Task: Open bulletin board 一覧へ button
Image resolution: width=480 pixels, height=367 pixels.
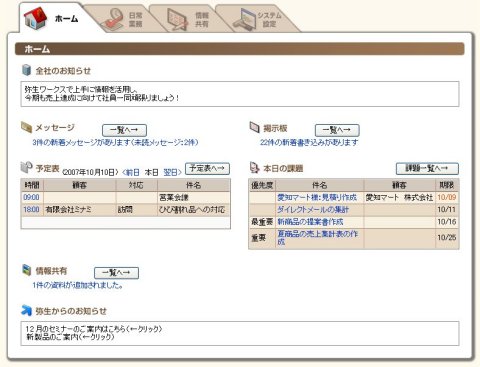Action: [x=337, y=130]
